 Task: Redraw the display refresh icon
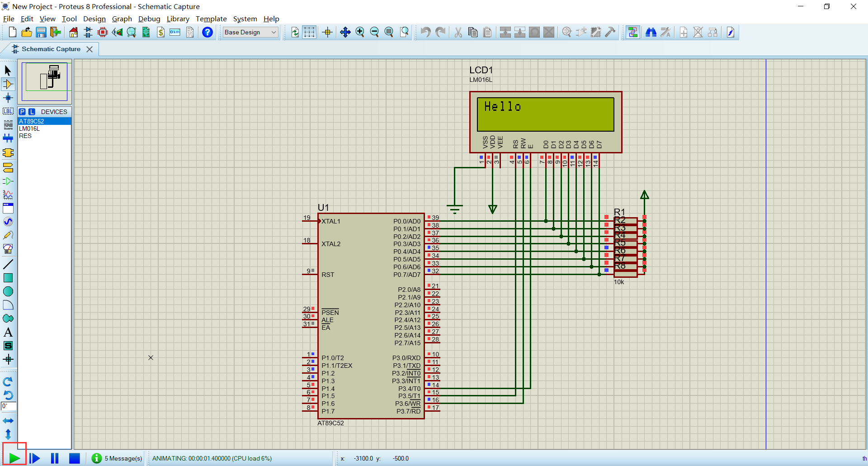(x=295, y=32)
